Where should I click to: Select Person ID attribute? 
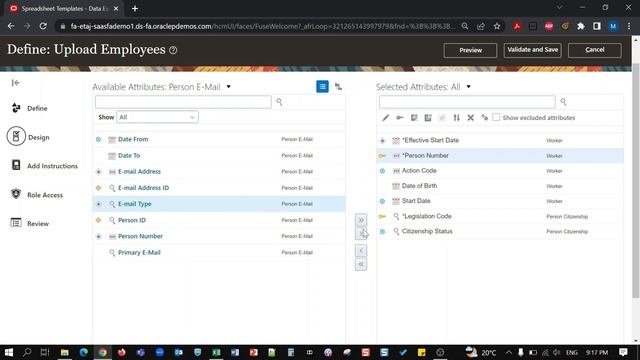219,220
